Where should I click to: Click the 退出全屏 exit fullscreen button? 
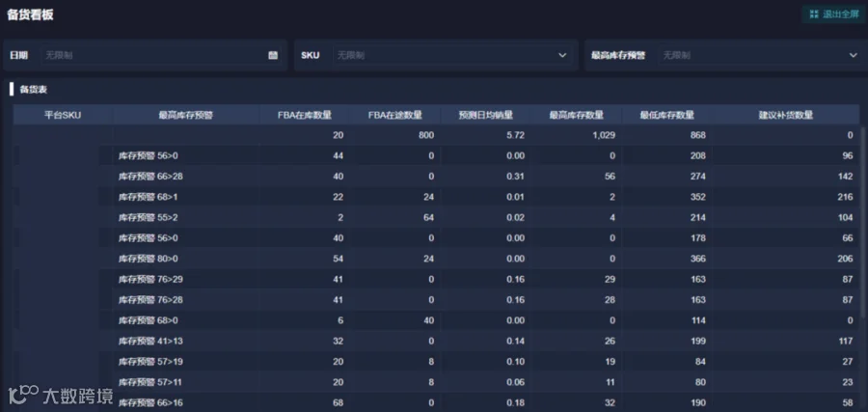[x=833, y=14]
